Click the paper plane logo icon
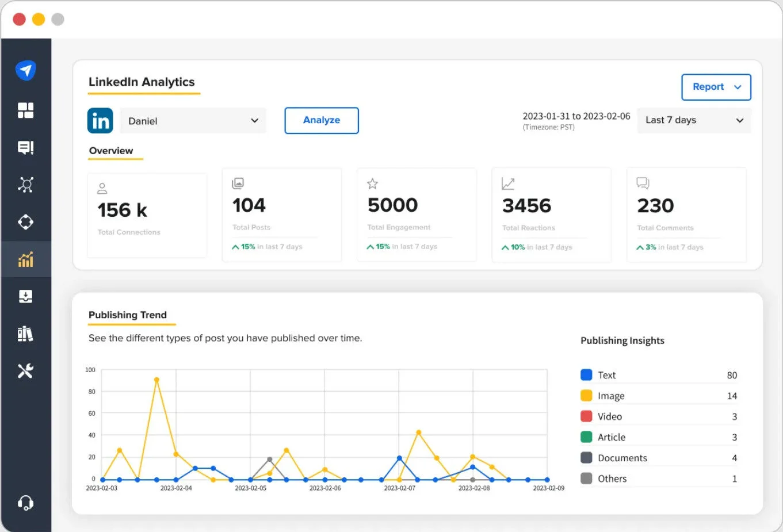This screenshot has height=532, width=783. (x=26, y=70)
